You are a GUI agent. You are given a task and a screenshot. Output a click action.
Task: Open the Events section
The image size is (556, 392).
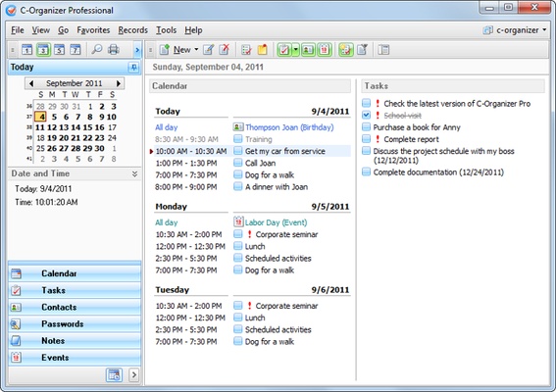click(75, 358)
